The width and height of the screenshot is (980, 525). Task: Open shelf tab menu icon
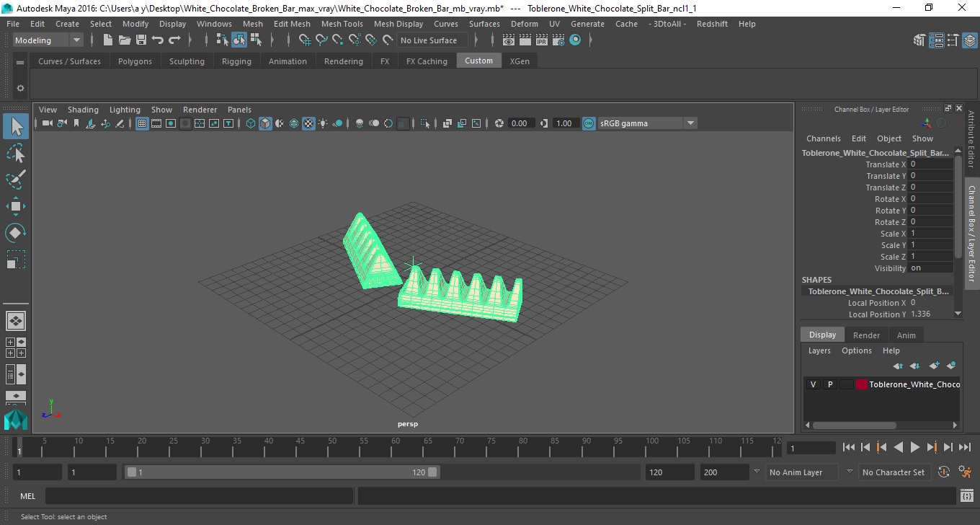tap(20, 62)
